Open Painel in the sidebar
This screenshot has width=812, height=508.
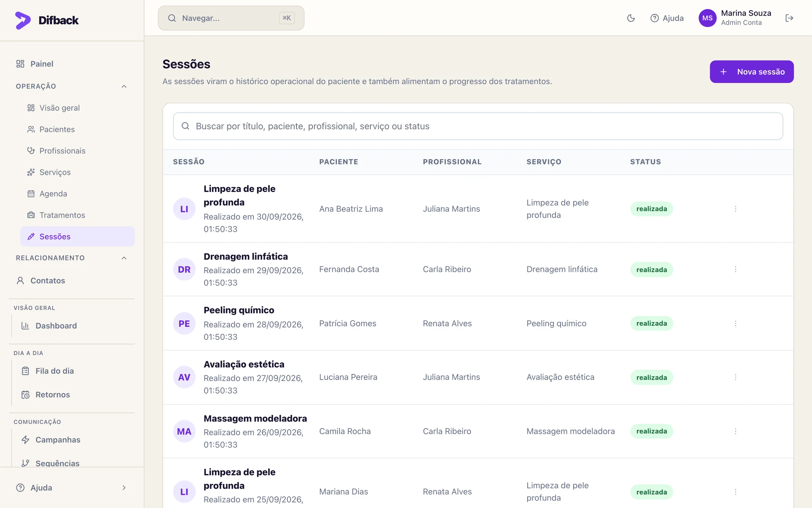click(72, 64)
